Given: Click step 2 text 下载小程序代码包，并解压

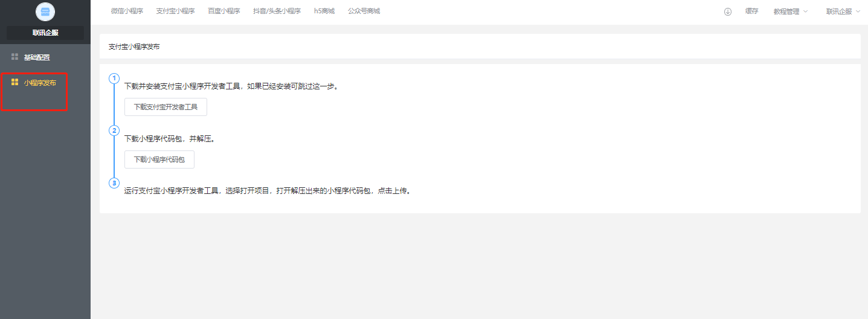Looking at the screenshot, I should tap(170, 139).
